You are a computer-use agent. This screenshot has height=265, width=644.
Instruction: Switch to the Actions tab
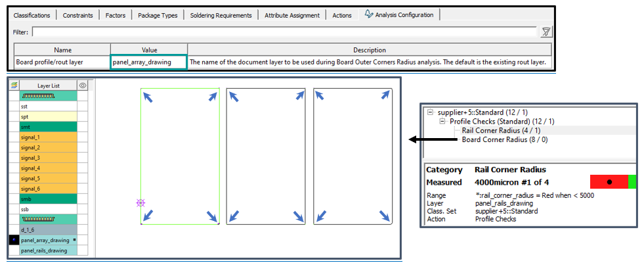(342, 15)
